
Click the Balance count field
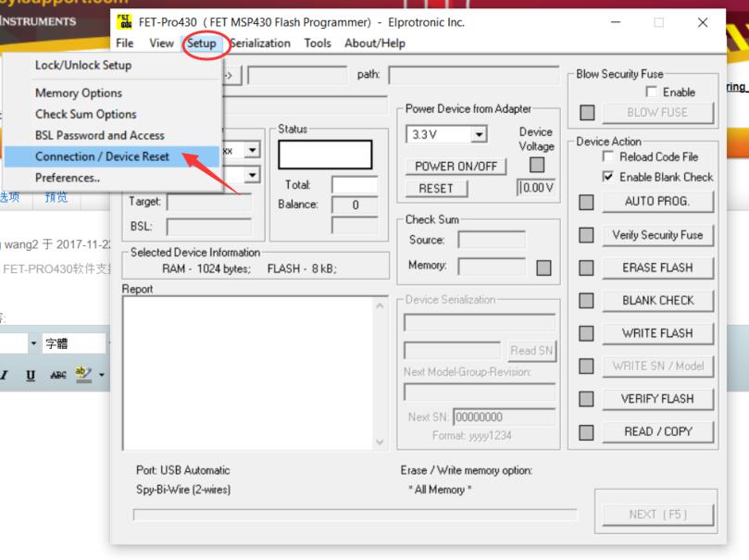pos(355,205)
